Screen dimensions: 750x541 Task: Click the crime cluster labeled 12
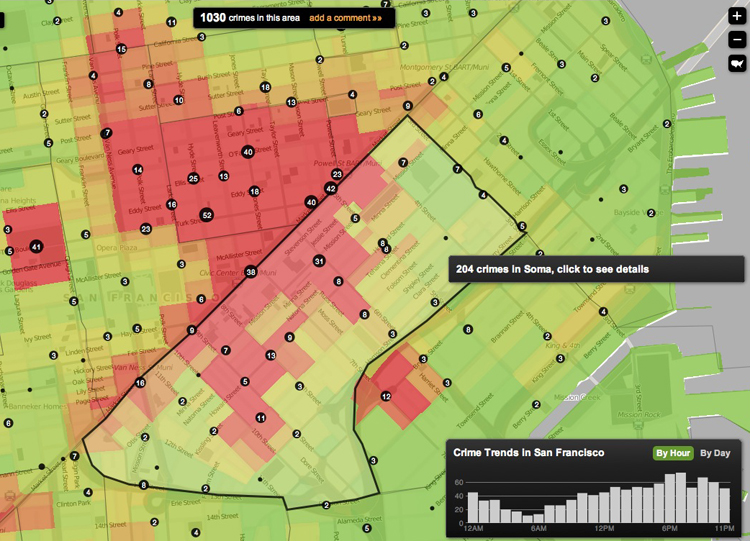386,397
